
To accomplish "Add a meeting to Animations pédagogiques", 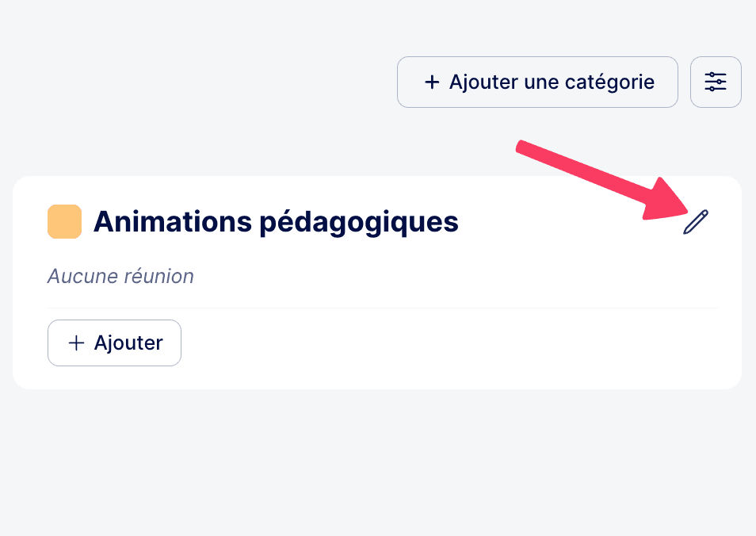I will click(114, 343).
